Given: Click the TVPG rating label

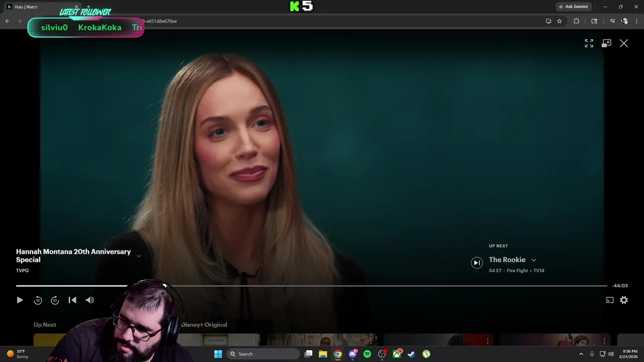Looking at the screenshot, I should [22, 270].
